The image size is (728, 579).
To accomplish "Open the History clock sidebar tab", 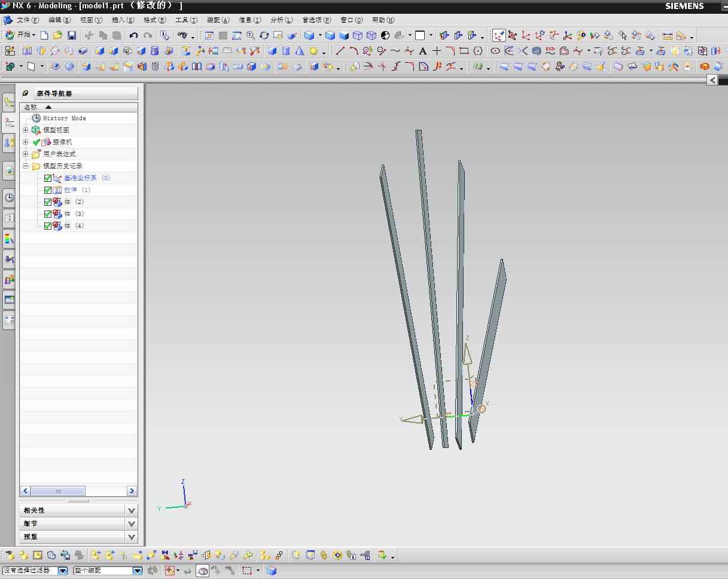I will [9, 198].
